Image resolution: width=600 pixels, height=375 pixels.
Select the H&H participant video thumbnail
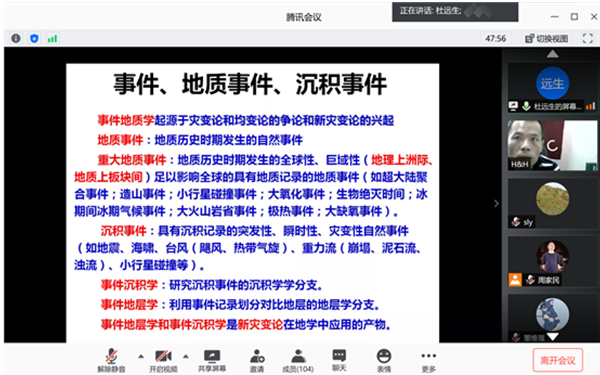pos(552,145)
